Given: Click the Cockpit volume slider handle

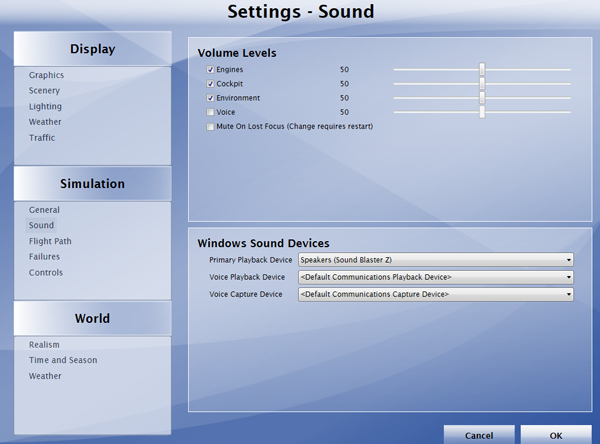Looking at the screenshot, I should [482, 84].
